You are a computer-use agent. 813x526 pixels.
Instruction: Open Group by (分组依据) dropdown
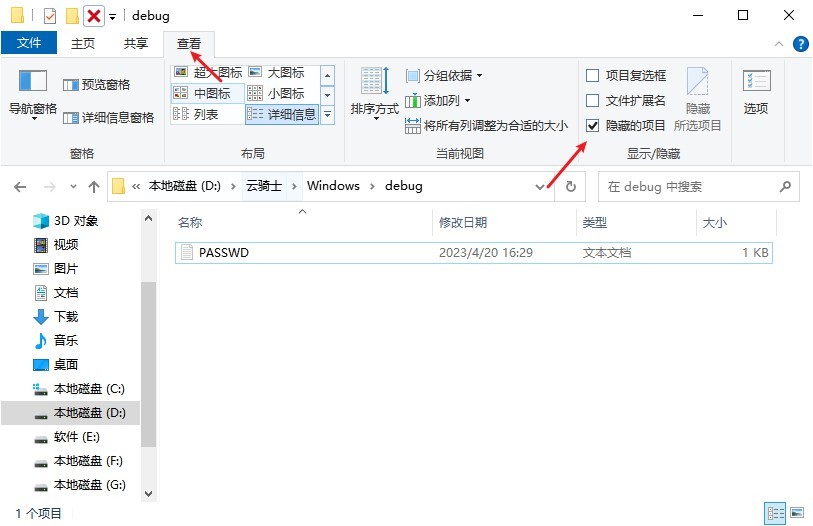click(444, 76)
